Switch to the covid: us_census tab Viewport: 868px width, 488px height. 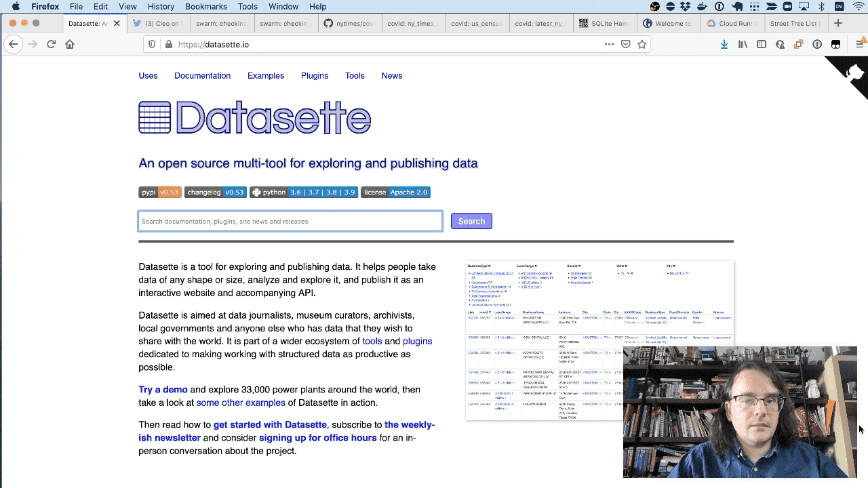tap(477, 22)
